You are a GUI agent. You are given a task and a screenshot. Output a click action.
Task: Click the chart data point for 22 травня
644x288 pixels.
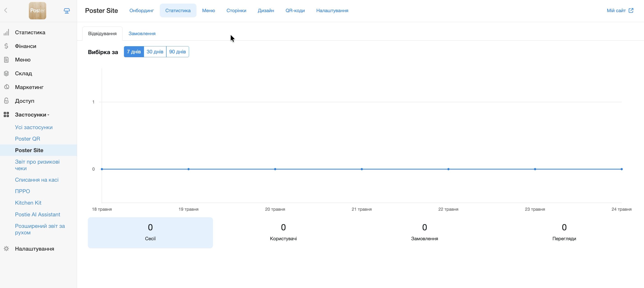(x=448, y=169)
